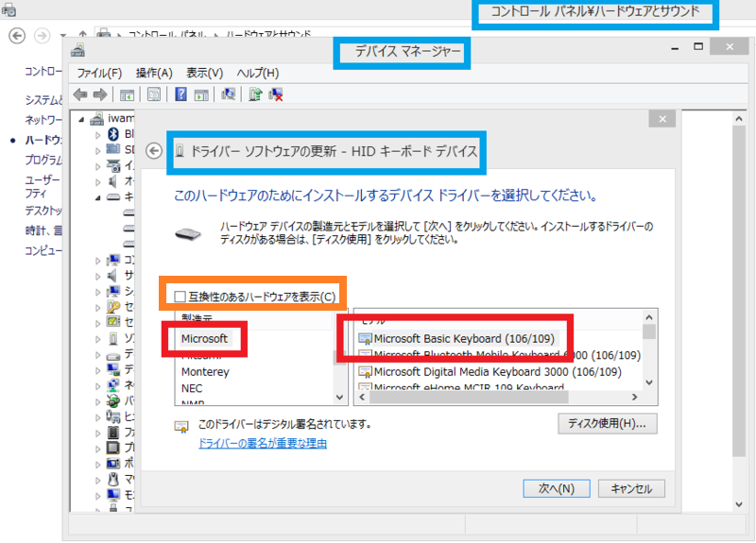This screenshot has width=756, height=543.
Task: Open the Properties toolbar icon
Action: coord(154,94)
